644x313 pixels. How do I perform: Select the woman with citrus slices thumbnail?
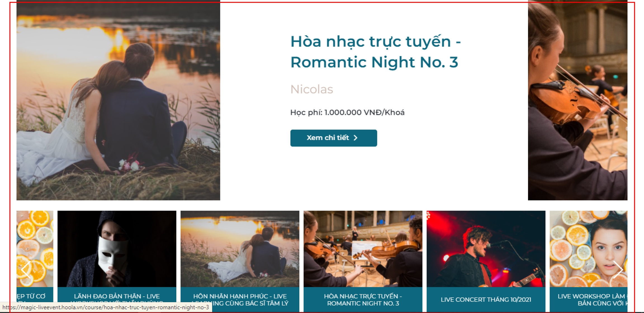coord(588,249)
